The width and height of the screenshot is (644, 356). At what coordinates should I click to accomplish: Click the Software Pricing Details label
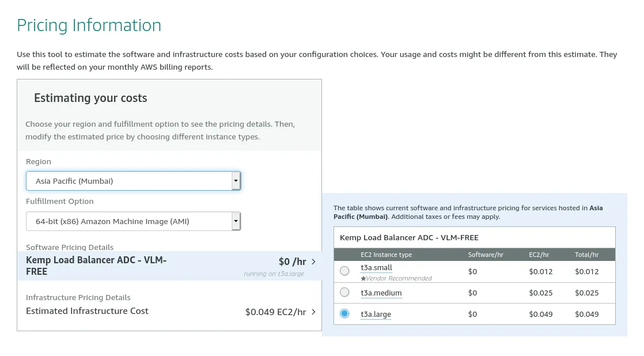69,247
